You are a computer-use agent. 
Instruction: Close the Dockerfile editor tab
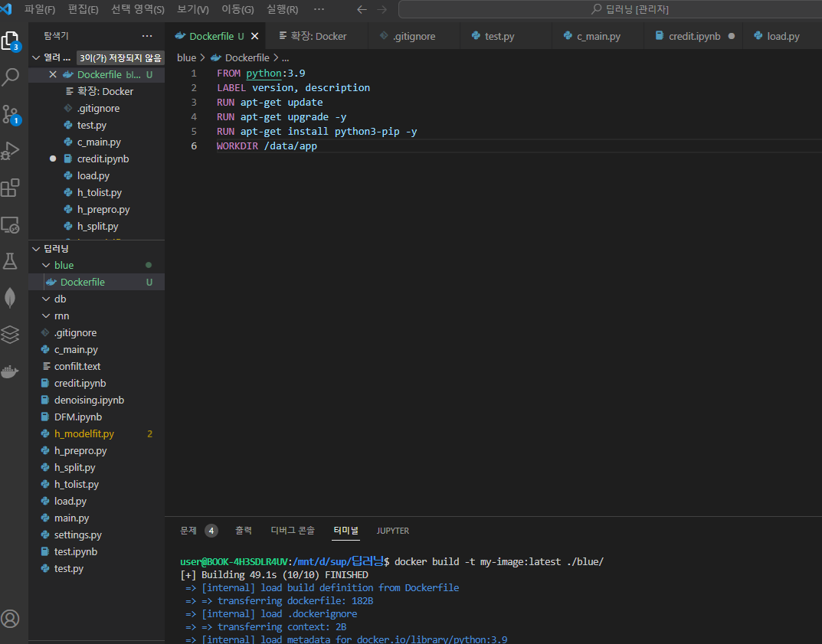coord(255,36)
